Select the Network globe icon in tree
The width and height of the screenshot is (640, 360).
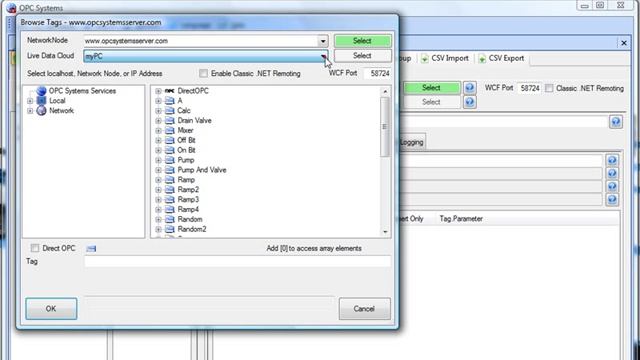[x=41, y=111]
